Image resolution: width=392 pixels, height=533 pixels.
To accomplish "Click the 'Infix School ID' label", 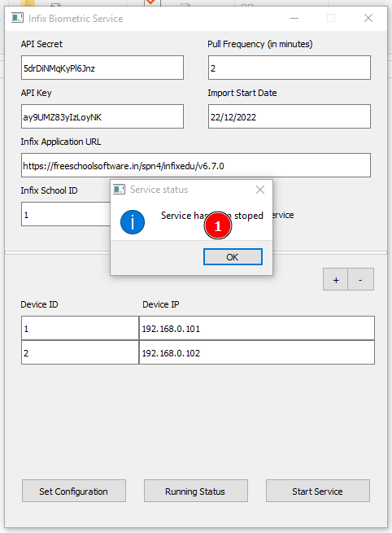I will click(50, 190).
